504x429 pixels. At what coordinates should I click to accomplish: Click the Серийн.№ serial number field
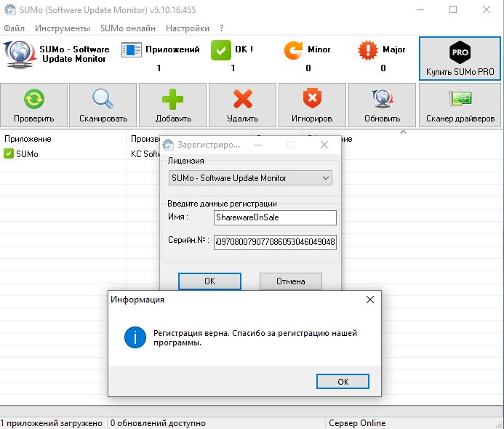(x=275, y=242)
